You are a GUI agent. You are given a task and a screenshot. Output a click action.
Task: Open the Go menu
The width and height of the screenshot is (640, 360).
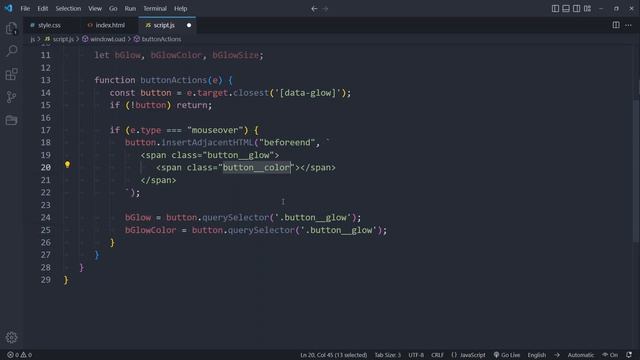click(113, 9)
